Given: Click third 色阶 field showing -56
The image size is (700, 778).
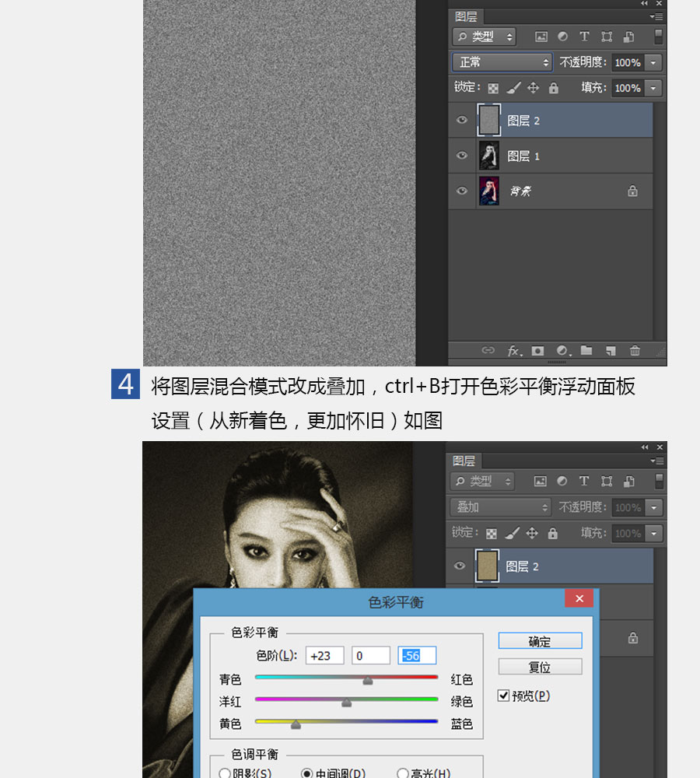Looking at the screenshot, I should click(x=417, y=655).
